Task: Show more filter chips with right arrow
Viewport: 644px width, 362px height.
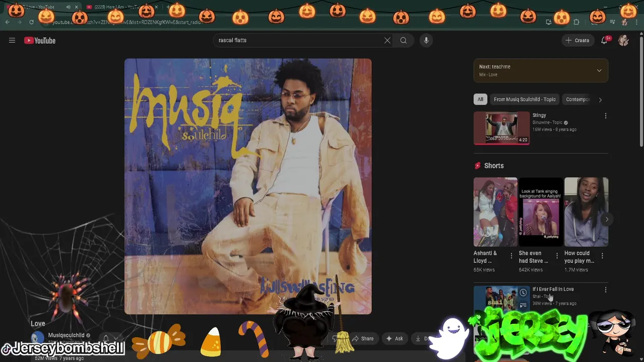Action: pos(600,100)
